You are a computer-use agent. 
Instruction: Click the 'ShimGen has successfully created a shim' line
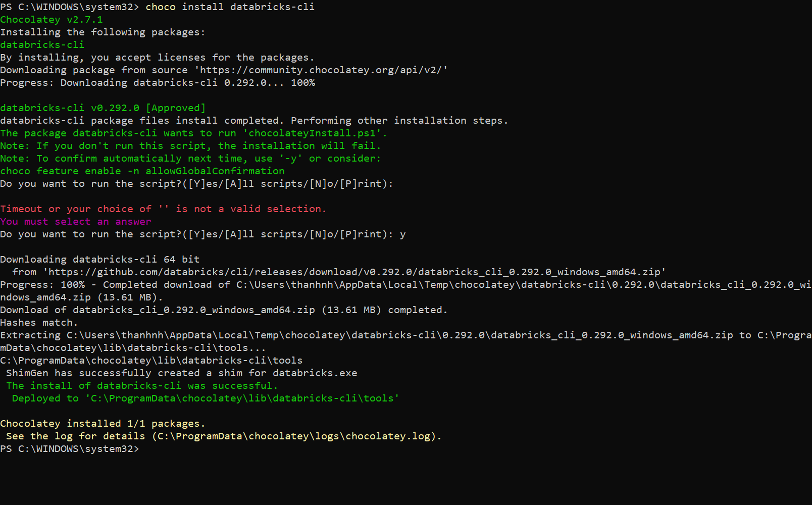tap(181, 373)
